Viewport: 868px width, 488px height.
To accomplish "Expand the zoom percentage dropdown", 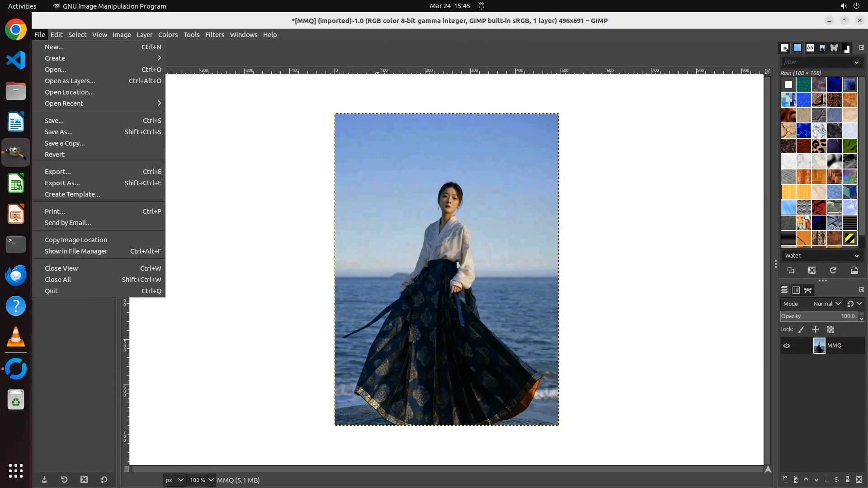I will pos(211,480).
